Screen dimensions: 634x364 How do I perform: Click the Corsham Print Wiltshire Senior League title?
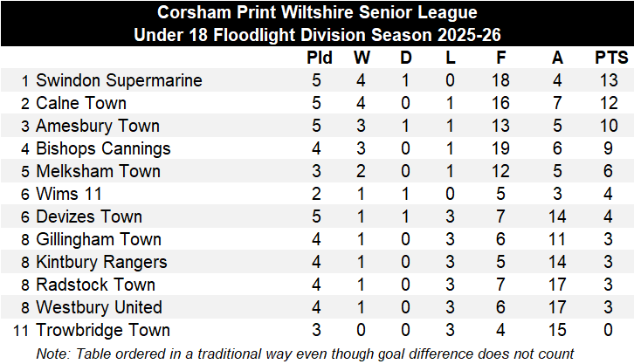(x=317, y=13)
